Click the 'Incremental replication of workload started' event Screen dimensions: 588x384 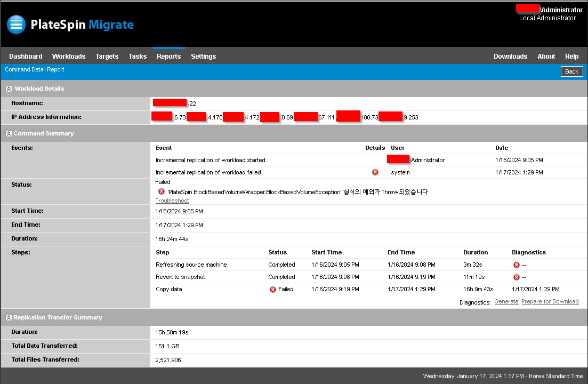(x=211, y=160)
